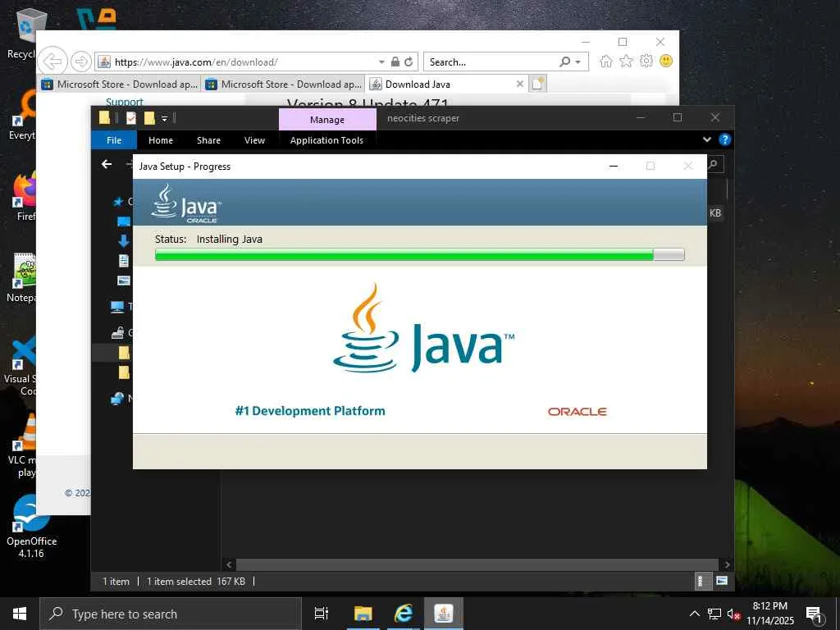Click the File Explorer search magnifier icon

(714, 164)
